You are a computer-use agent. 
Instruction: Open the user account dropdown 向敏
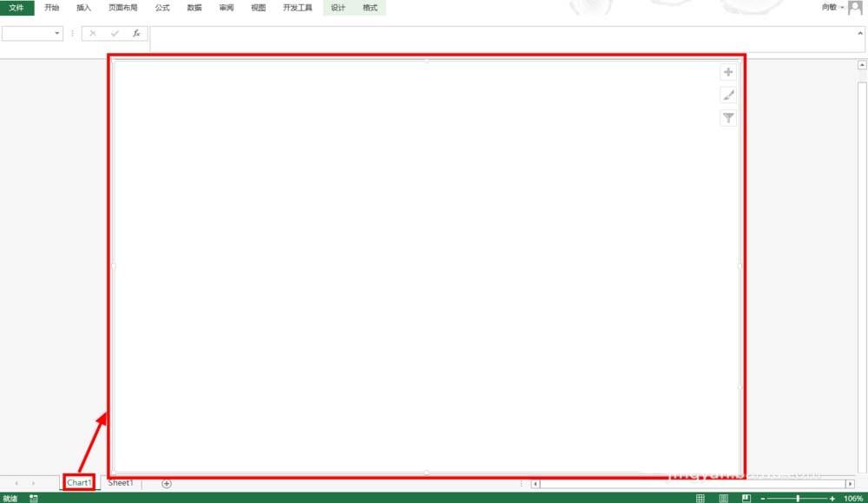tap(832, 7)
